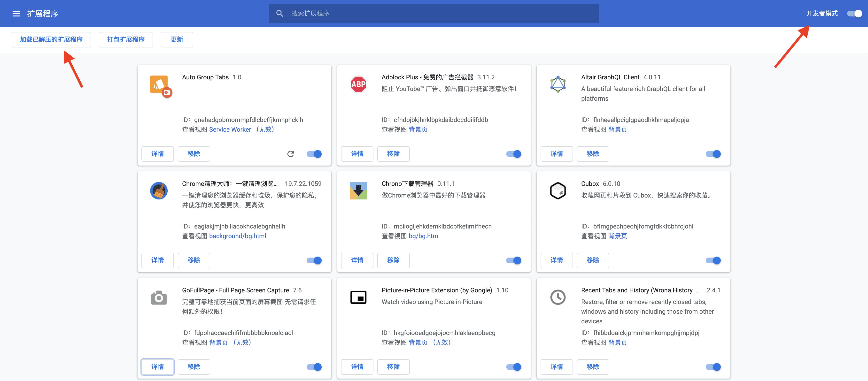The height and width of the screenshot is (381, 868).
Task: Open 详情 for Chrome清理大师
Action: click(157, 260)
